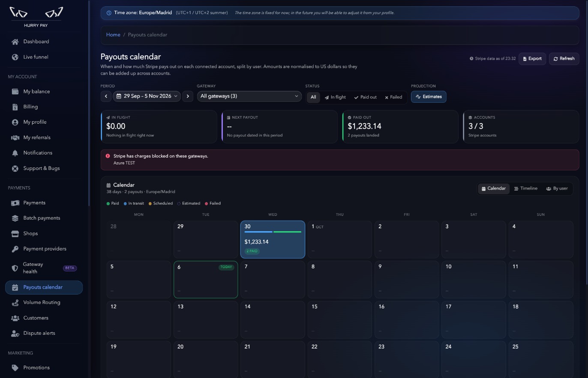Filter status by In flight
Image resolution: width=588 pixels, height=378 pixels.
click(335, 97)
